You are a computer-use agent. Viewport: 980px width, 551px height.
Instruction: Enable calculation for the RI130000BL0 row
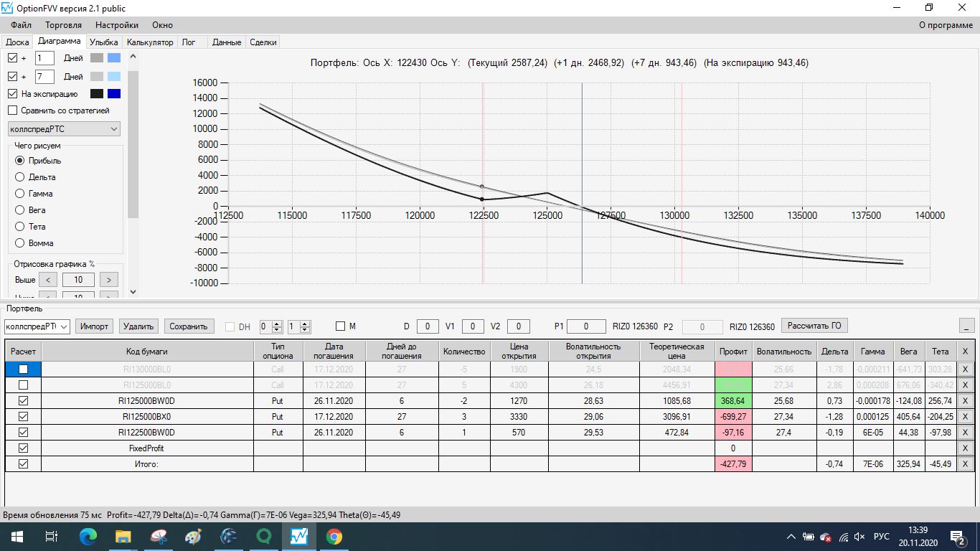(x=24, y=369)
